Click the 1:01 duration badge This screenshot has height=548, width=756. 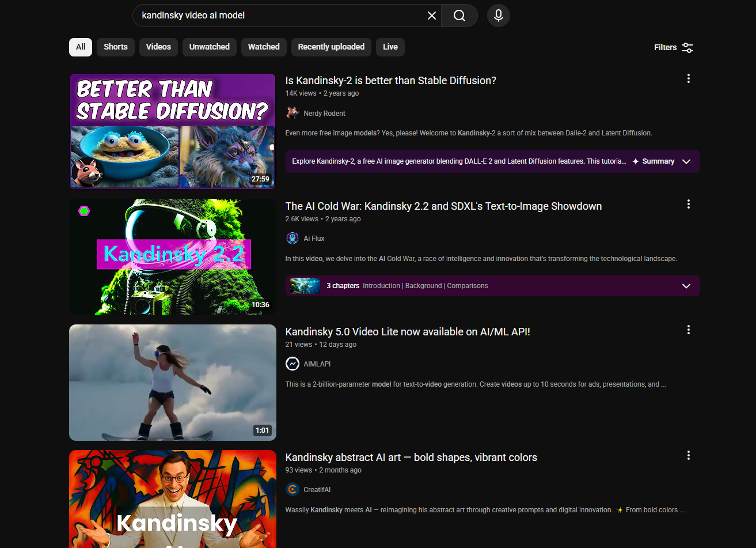[262, 430]
